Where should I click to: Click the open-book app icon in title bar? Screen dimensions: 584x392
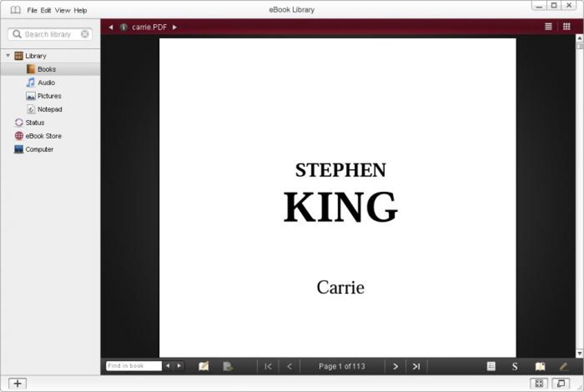pyautogui.click(x=15, y=10)
